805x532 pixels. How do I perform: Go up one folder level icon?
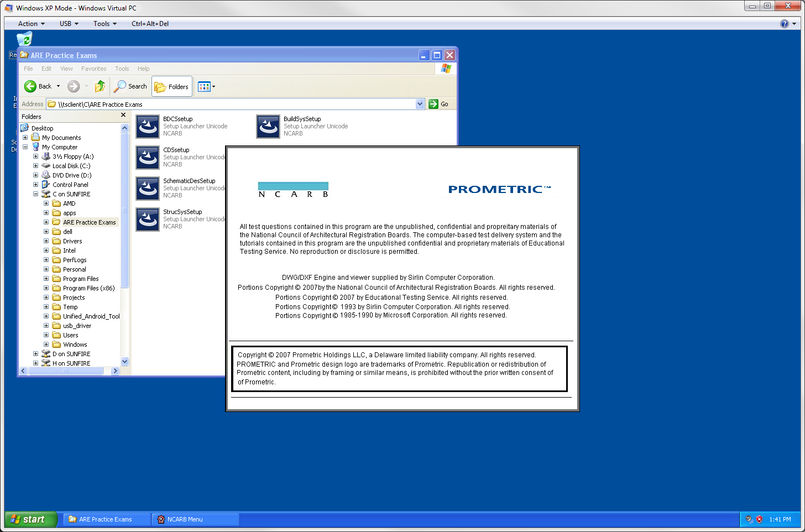click(100, 86)
